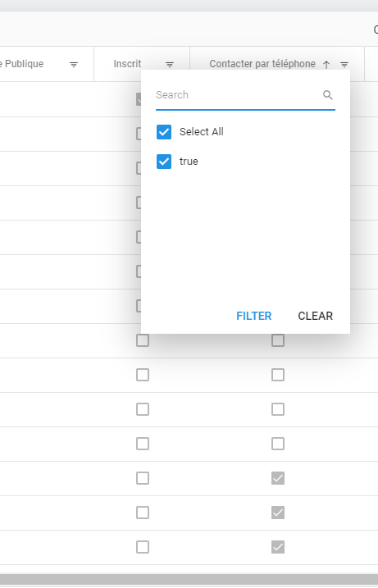Click first Inscrit checkbox below popup
This screenshot has width=378, height=588.
pos(143,340)
